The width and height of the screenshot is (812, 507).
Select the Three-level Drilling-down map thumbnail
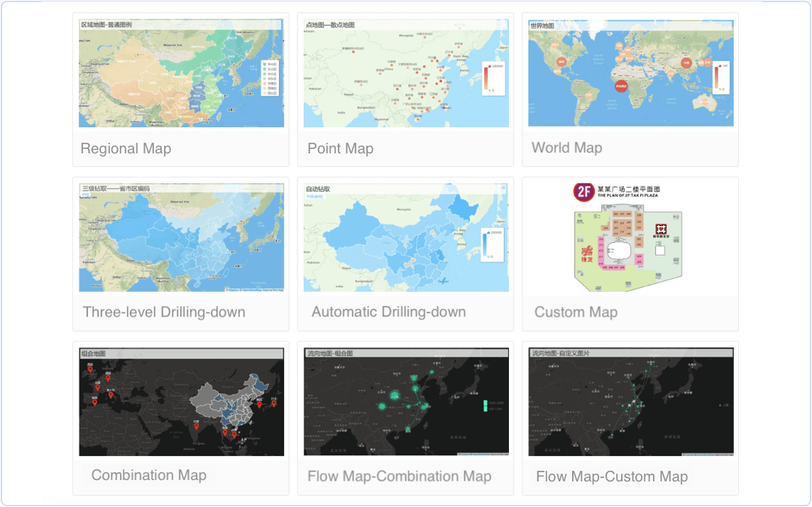181,237
